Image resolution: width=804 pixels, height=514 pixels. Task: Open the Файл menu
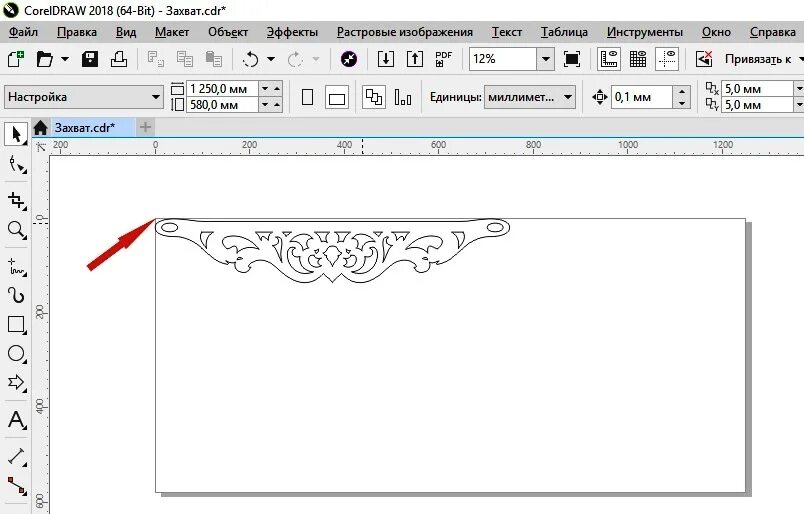pos(24,32)
